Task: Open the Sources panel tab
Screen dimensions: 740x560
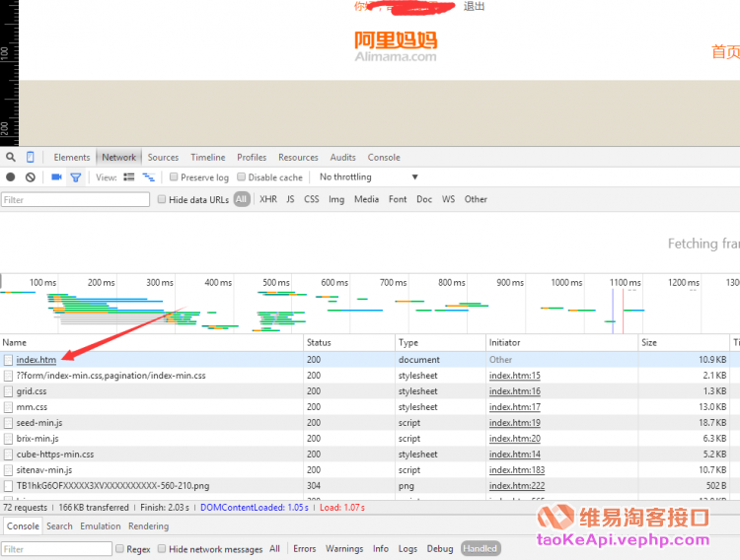Action: tap(163, 158)
